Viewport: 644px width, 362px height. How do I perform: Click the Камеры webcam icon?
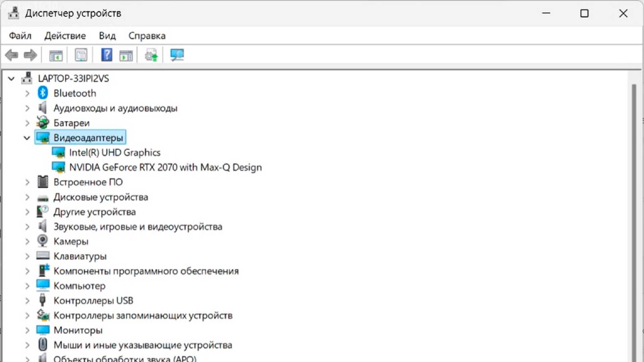[x=42, y=241]
